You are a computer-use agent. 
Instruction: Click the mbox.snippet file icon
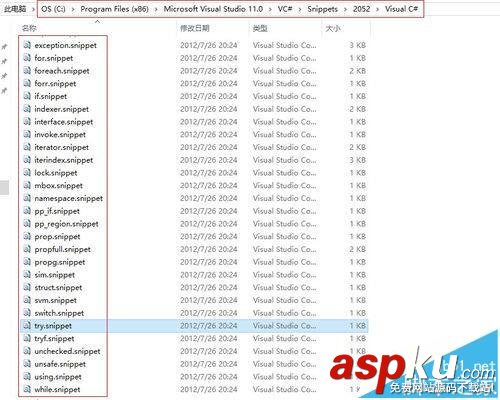pyautogui.click(x=27, y=185)
